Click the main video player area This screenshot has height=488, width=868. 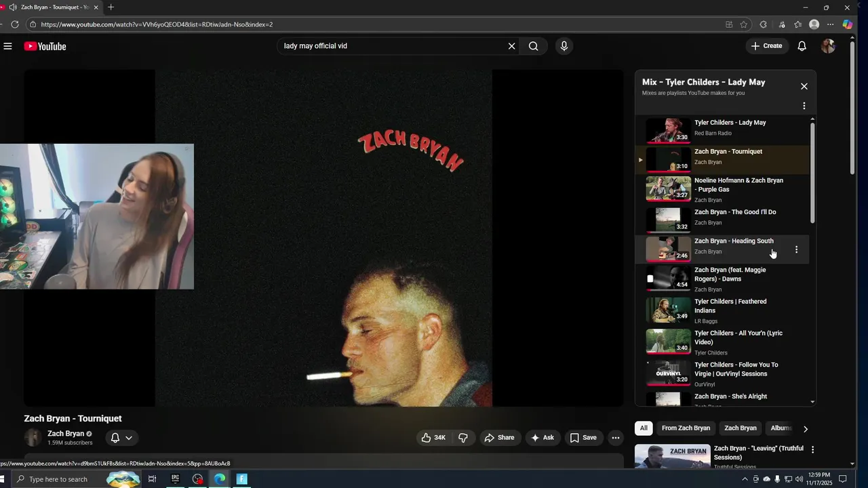[x=323, y=238]
